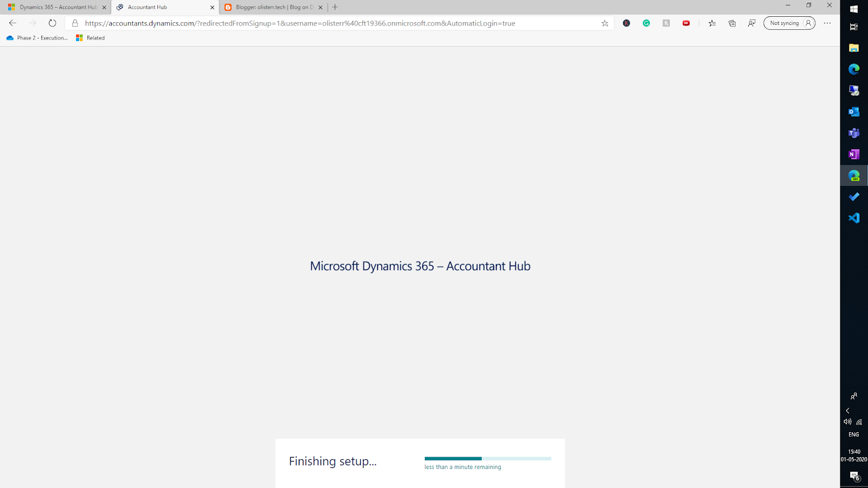Open Microsoft Edge from the taskbar
This screenshot has height=488, width=868.
(854, 69)
